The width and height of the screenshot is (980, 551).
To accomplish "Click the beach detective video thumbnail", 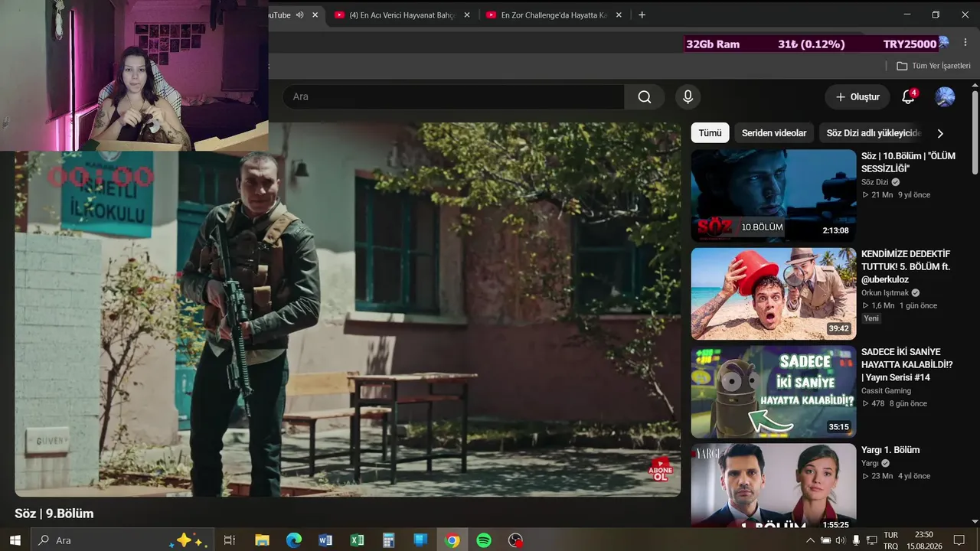I will (x=773, y=294).
